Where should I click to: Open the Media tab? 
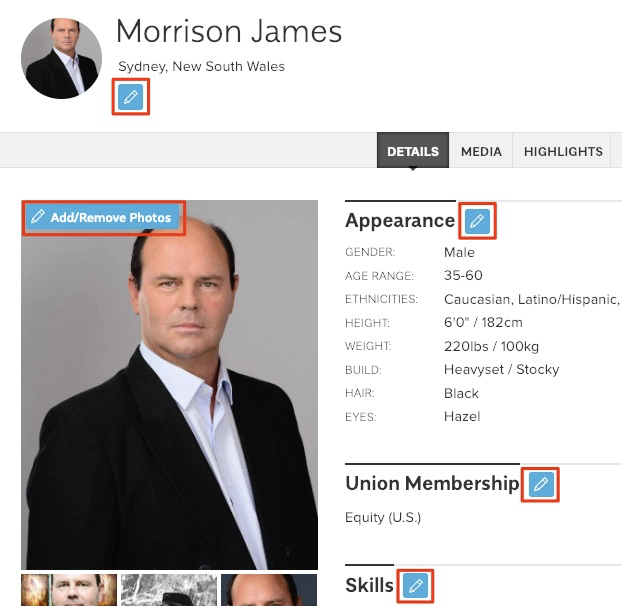[481, 151]
